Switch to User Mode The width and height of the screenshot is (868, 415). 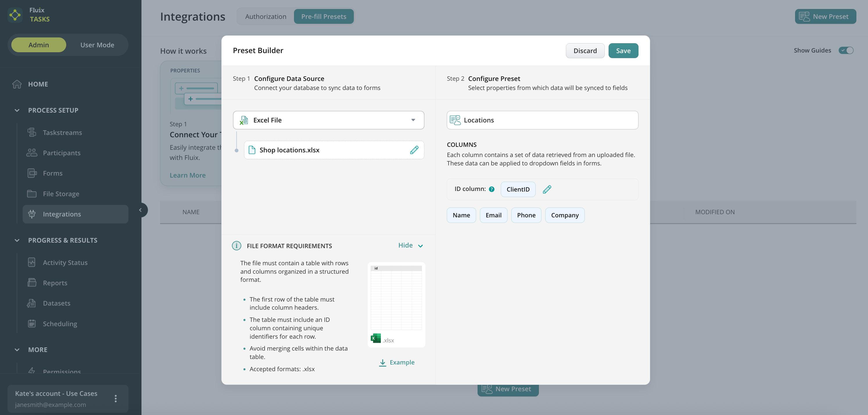[97, 45]
